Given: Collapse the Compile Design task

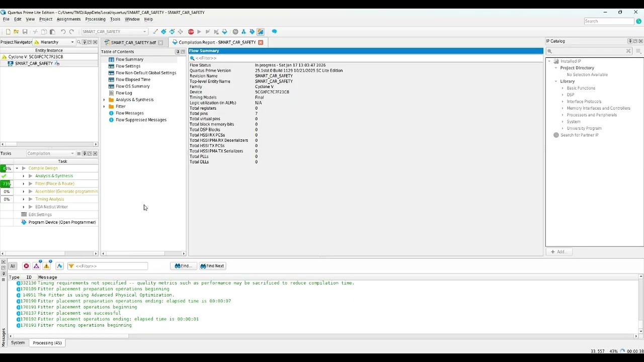Looking at the screenshot, I should pos(17,168).
